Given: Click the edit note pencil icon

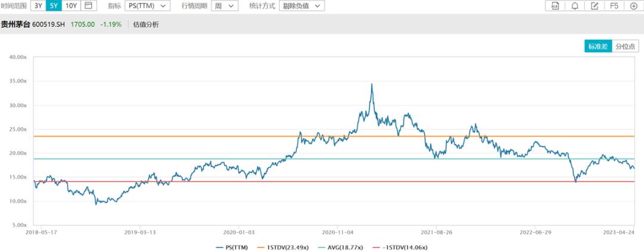Looking at the screenshot, I should coord(595,6).
